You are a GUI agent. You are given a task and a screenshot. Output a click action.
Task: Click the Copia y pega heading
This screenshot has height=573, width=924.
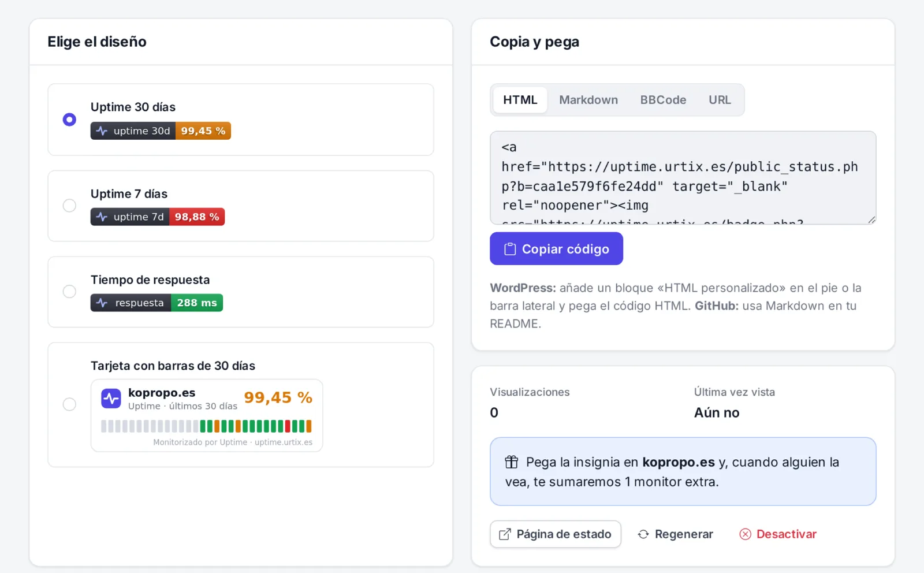pos(535,42)
